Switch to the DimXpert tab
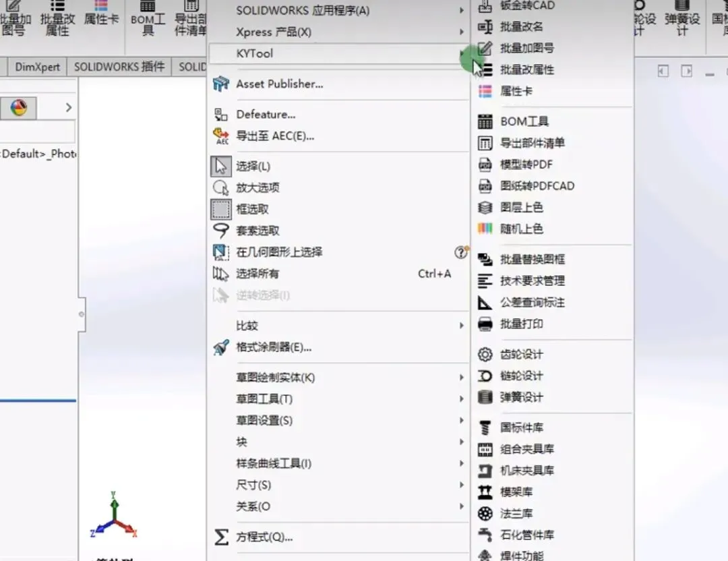 [x=37, y=67]
